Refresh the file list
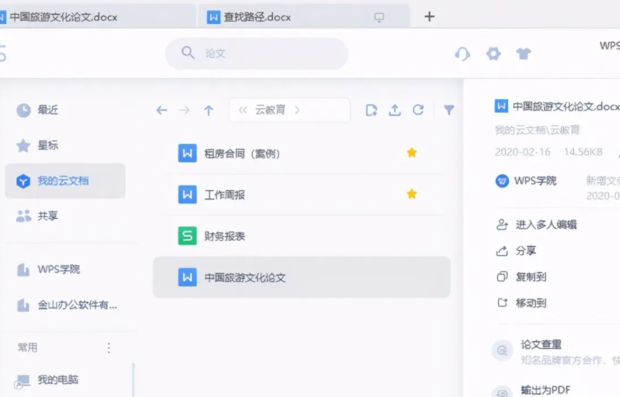 pos(418,110)
